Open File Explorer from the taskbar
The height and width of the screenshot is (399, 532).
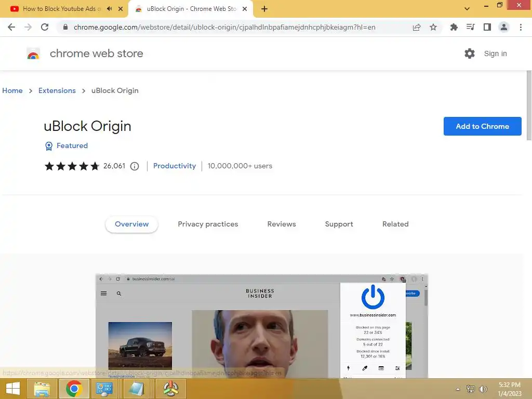click(42, 389)
